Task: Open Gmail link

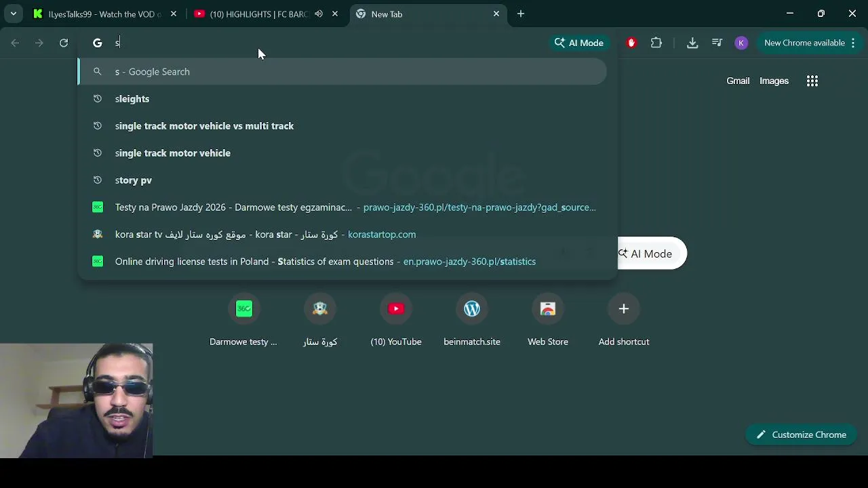Action: coord(738,81)
